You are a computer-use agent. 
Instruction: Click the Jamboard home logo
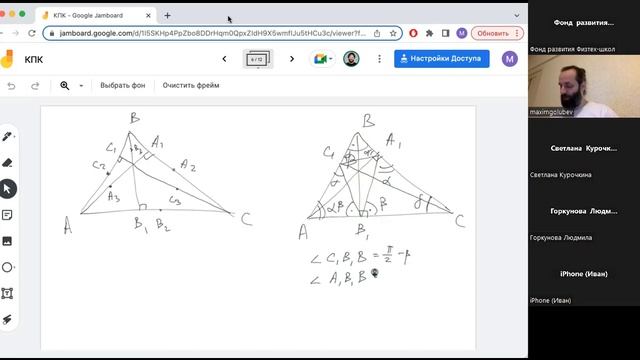click(x=7, y=59)
